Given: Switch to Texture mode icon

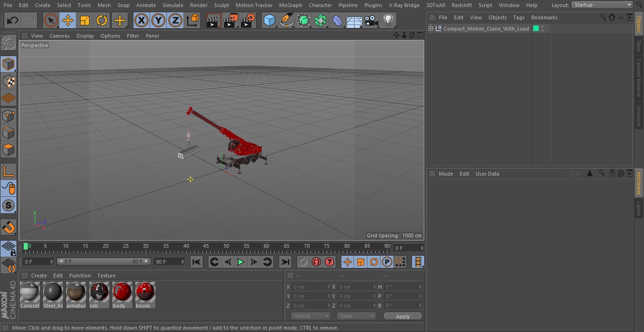Looking at the screenshot, I should pyautogui.click(x=8, y=81).
